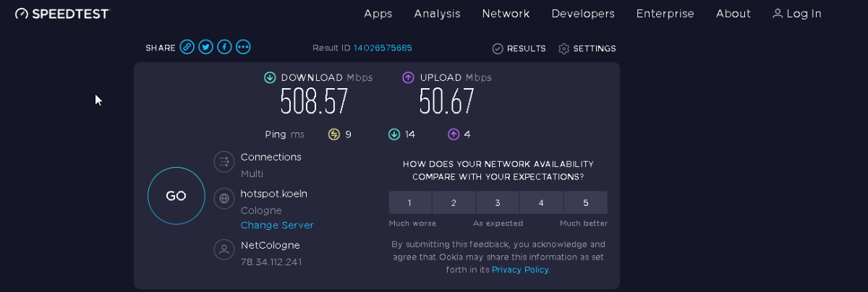Click the NetCologne provider name
The image size is (868, 292).
tap(270, 245)
